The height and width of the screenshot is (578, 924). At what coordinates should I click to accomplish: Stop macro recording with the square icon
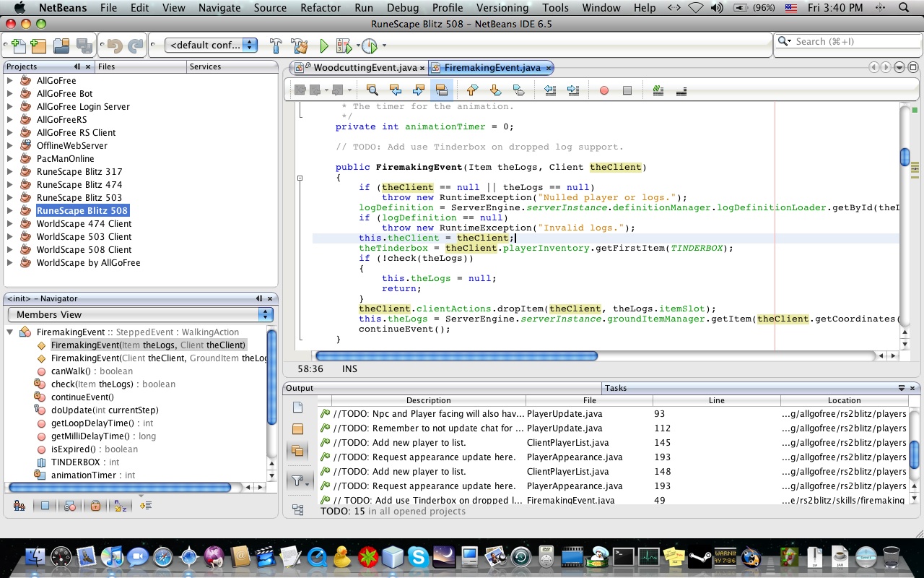click(x=627, y=90)
